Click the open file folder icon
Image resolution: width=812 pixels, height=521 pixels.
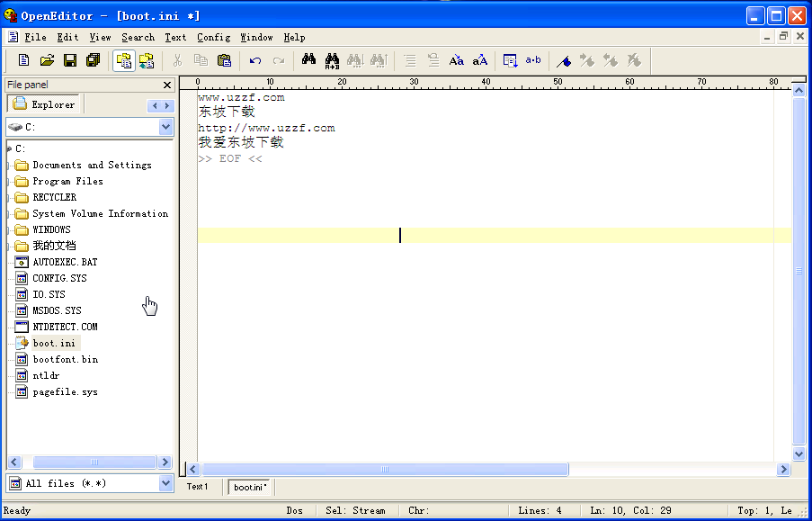pos(47,60)
